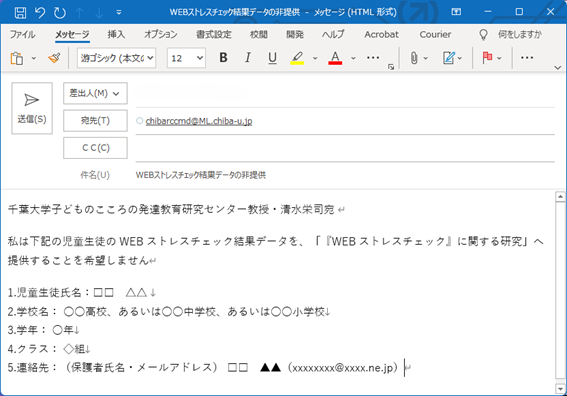Select the メッセージ ribbon tab

click(x=72, y=34)
